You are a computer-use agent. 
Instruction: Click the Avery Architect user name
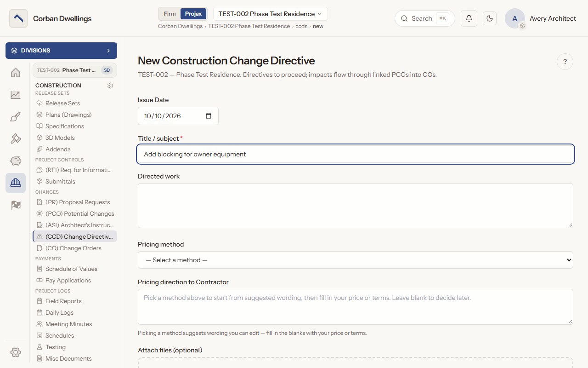tap(553, 18)
